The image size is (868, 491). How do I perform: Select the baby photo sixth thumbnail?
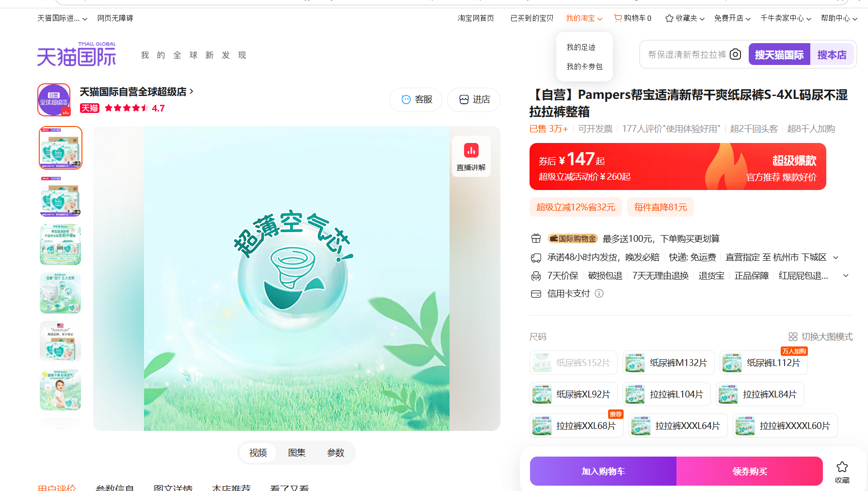click(x=61, y=390)
